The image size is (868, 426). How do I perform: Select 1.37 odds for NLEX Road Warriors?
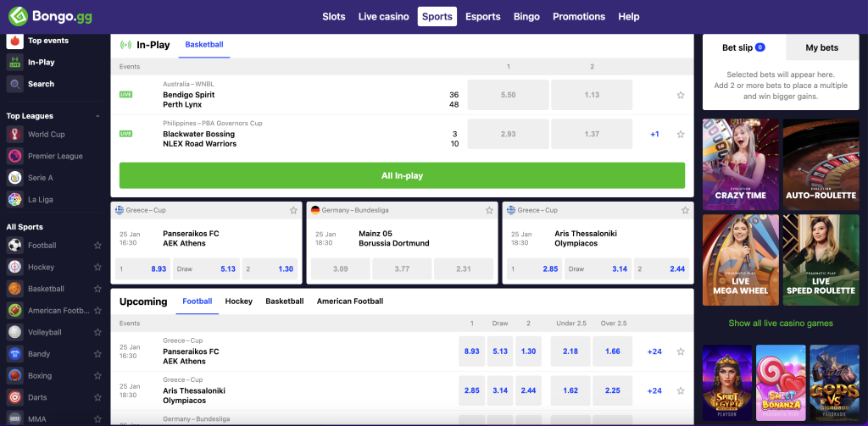592,135
